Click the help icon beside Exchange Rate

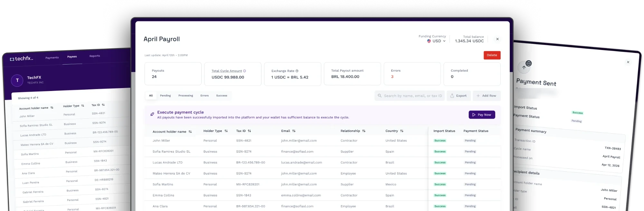click(x=297, y=71)
